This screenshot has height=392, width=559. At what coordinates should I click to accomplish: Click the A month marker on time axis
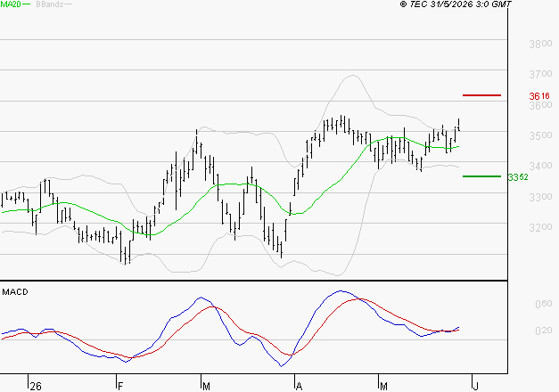tap(299, 387)
